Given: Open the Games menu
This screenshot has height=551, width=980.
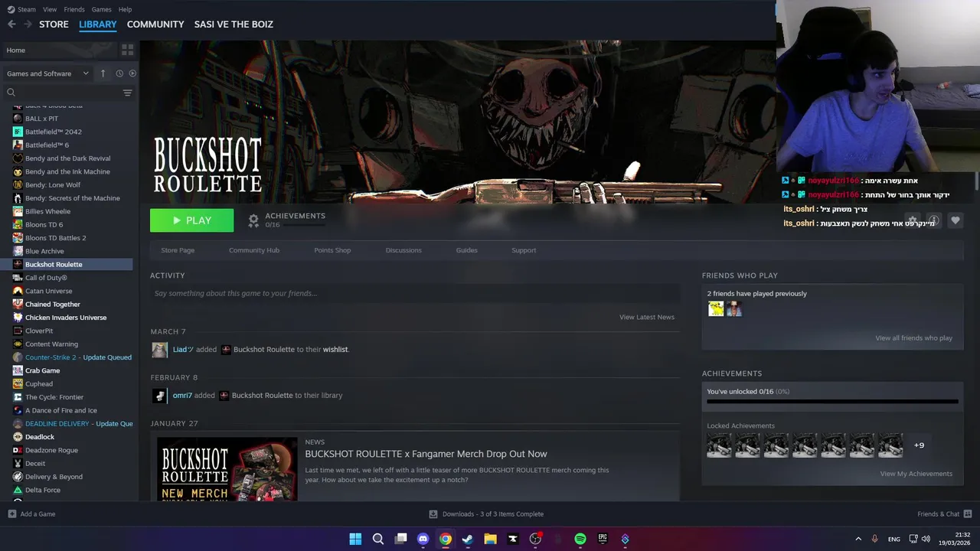Looking at the screenshot, I should [101, 9].
